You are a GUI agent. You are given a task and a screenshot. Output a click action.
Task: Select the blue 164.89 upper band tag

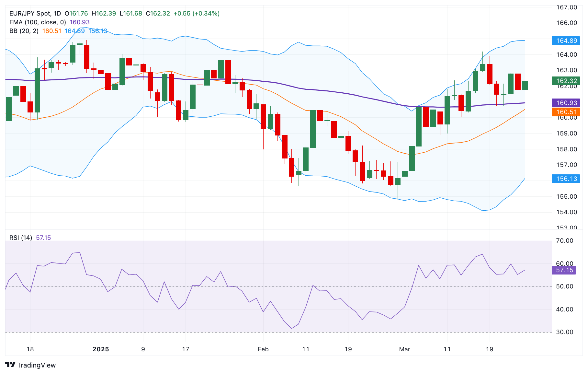pos(566,41)
